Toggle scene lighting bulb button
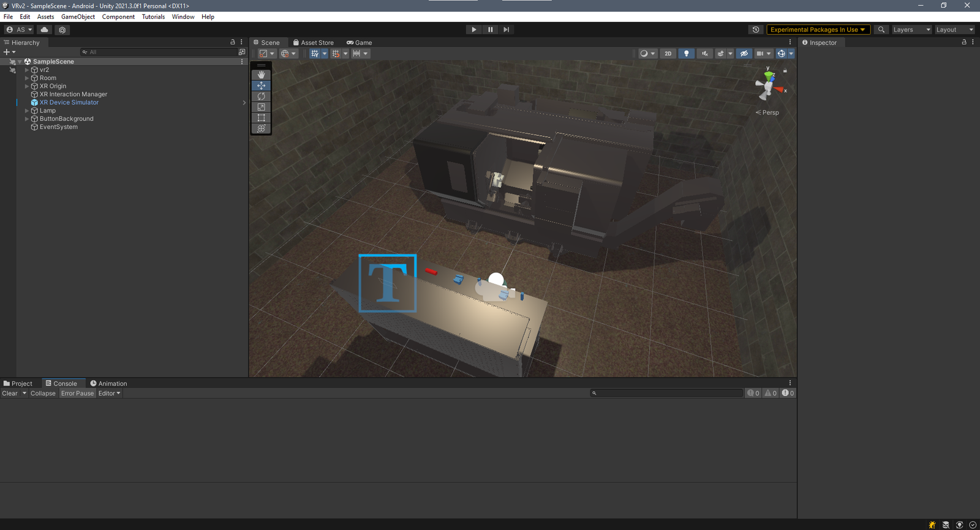The width and height of the screenshot is (980, 530). (686, 53)
